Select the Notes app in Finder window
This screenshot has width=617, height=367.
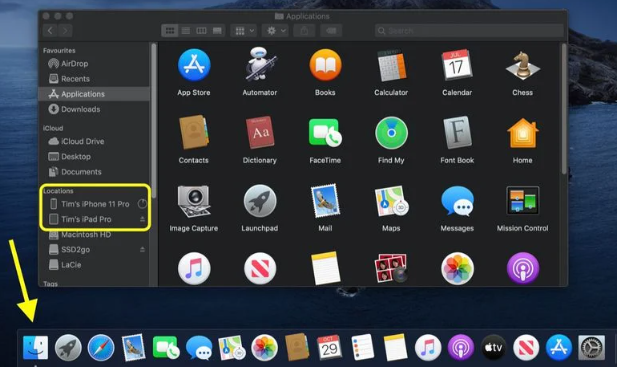[x=325, y=268]
